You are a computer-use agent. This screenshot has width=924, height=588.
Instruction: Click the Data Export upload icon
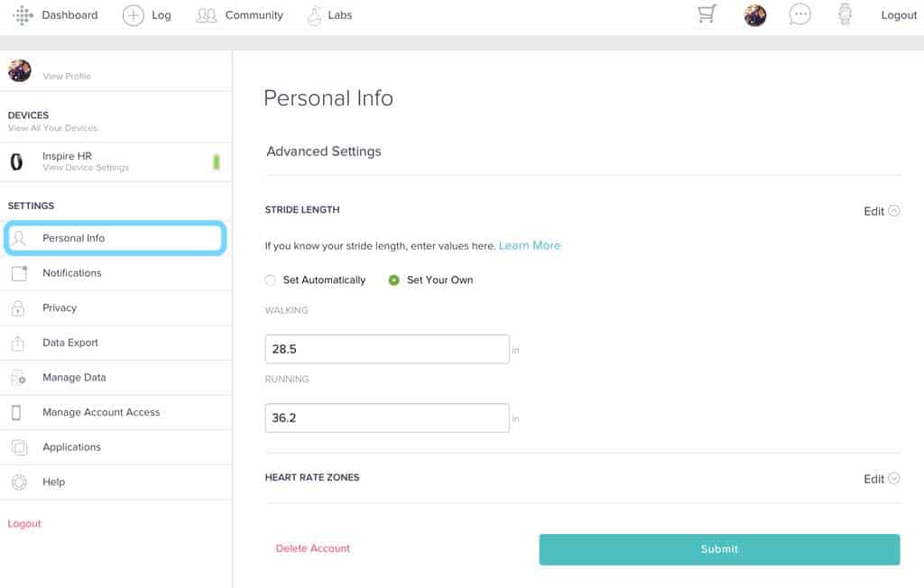tap(18, 343)
